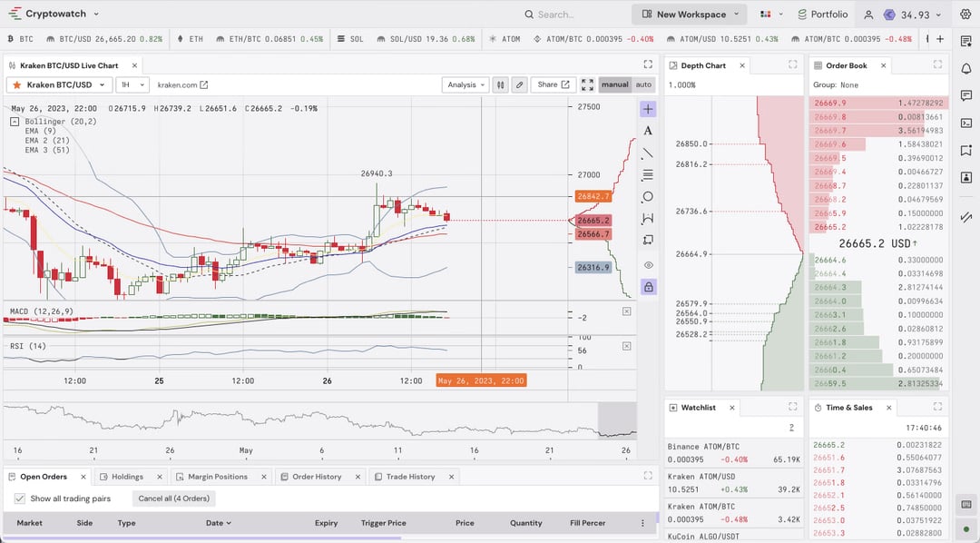Open the color theme layout dropdown

(x=771, y=14)
